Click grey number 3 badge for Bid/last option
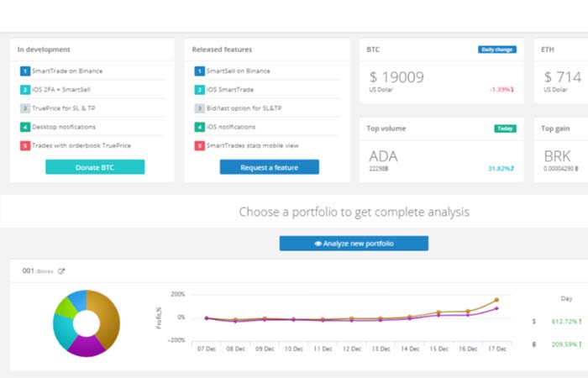 coord(200,108)
